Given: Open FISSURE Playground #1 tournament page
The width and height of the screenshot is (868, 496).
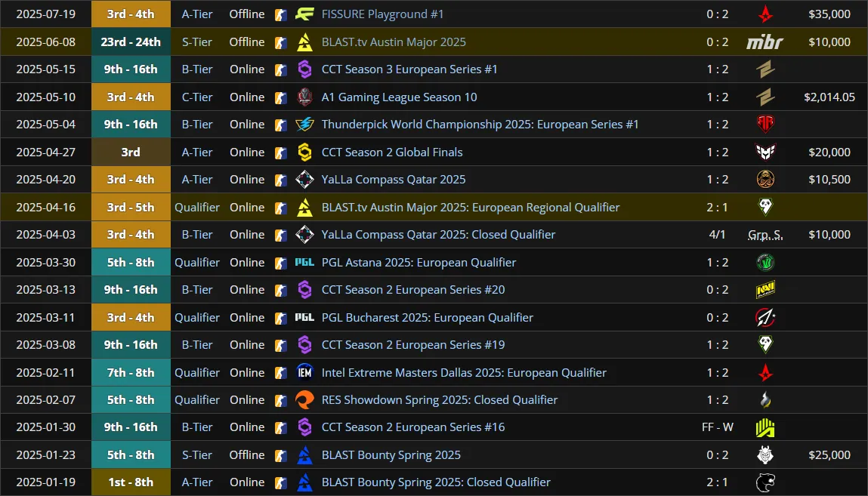Looking at the screenshot, I should (x=382, y=14).
